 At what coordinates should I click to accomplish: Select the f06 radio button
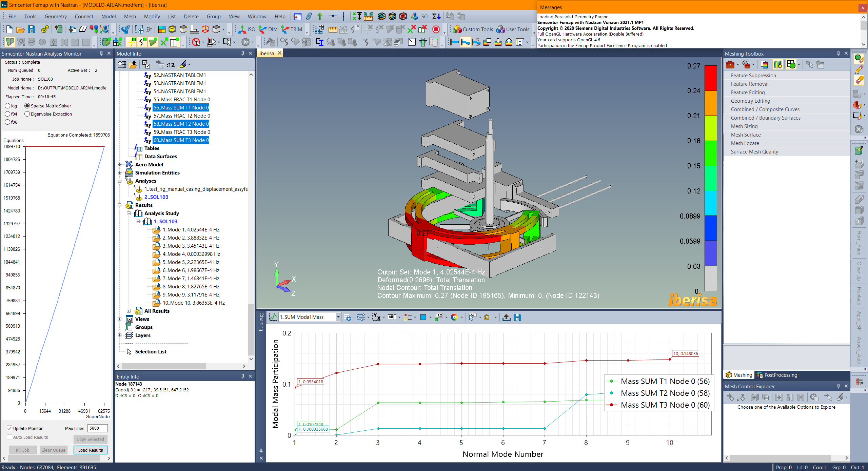(7, 122)
